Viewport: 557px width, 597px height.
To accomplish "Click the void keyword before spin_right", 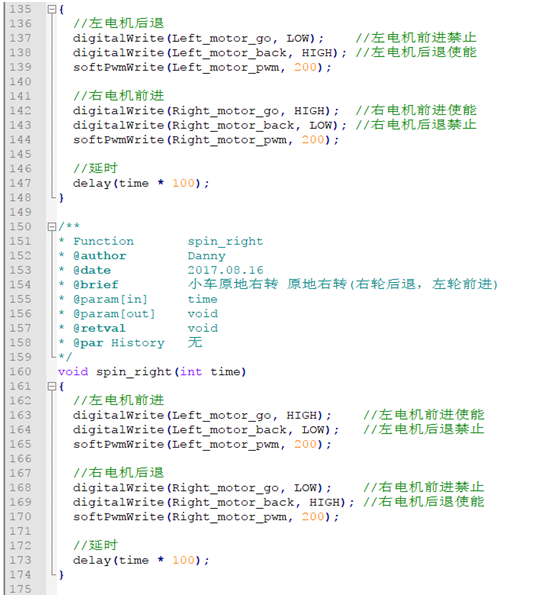I will 73,372.
